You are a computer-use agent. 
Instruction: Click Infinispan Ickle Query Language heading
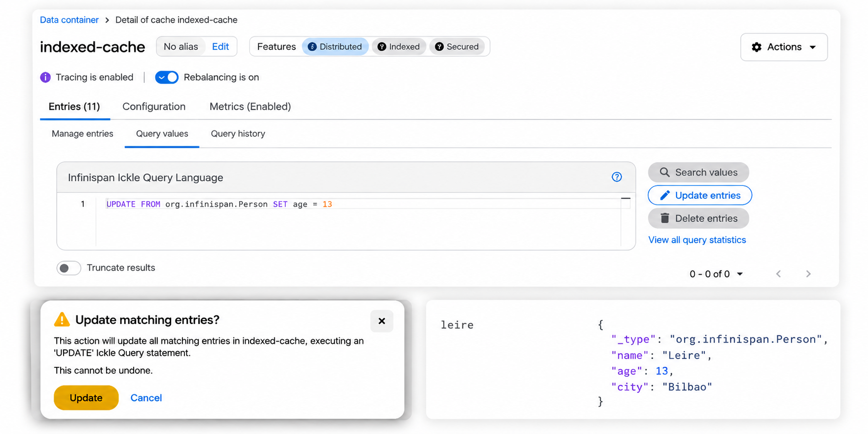145,178
